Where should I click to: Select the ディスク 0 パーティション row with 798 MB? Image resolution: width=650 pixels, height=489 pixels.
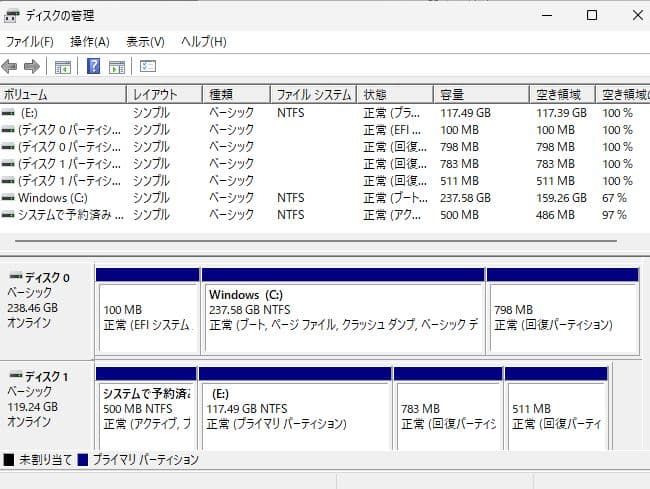(x=325, y=147)
